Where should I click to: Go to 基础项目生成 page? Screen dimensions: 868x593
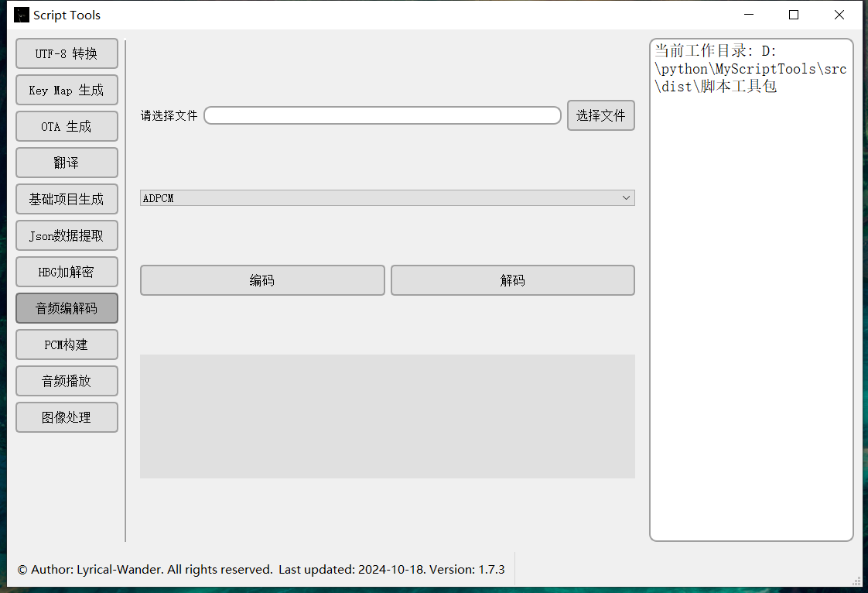point(67,199)
